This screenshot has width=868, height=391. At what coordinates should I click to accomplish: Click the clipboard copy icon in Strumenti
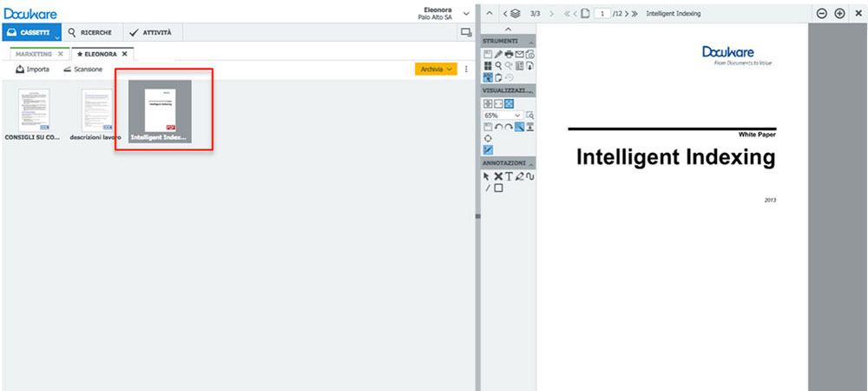tap(498, 77)
